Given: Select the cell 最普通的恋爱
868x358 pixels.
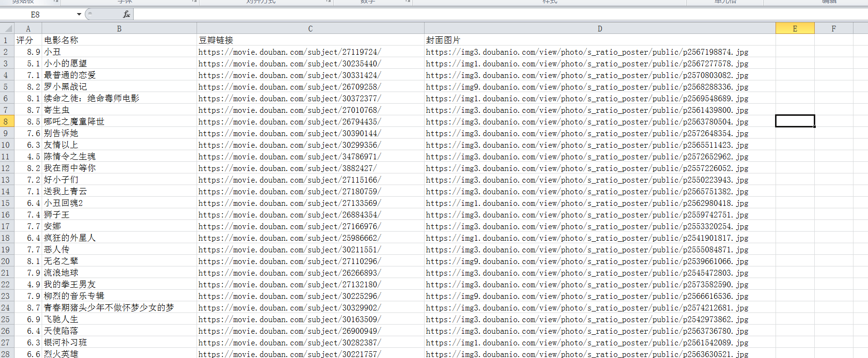Looking at the screenshot, I should click(119, 75).
